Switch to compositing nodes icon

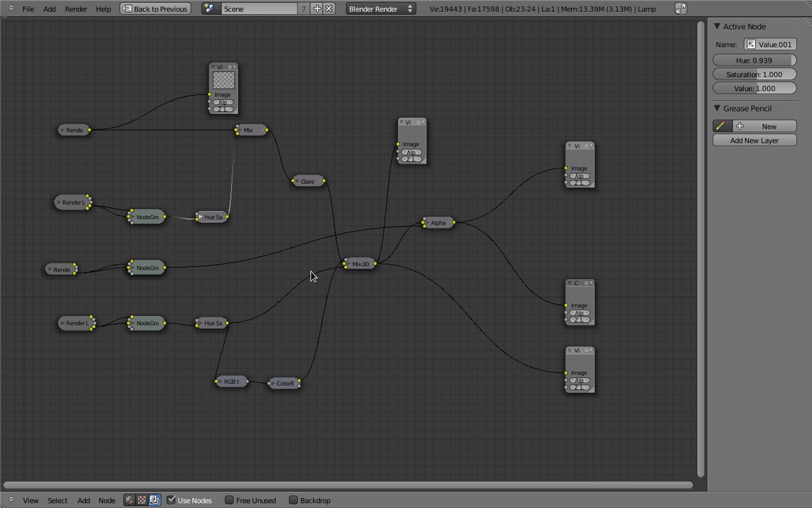tap(154, 500)
